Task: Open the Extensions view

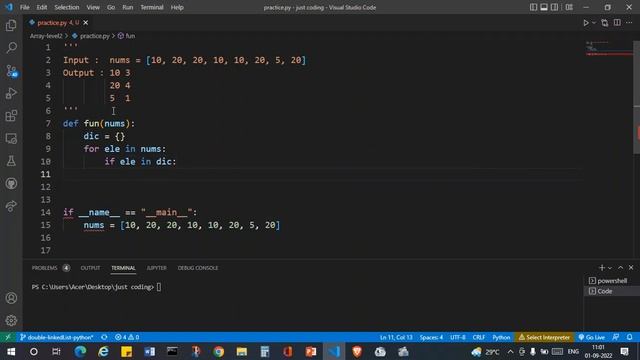Action: [11, 116]
